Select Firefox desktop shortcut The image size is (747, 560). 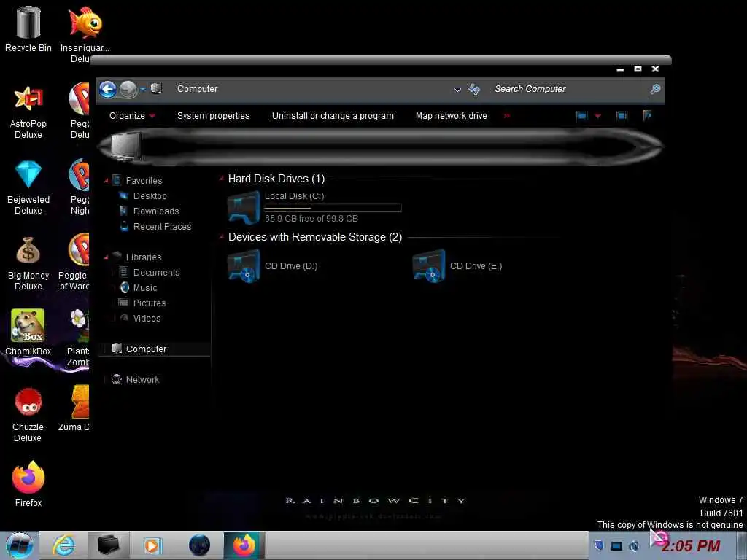[28, 484]
